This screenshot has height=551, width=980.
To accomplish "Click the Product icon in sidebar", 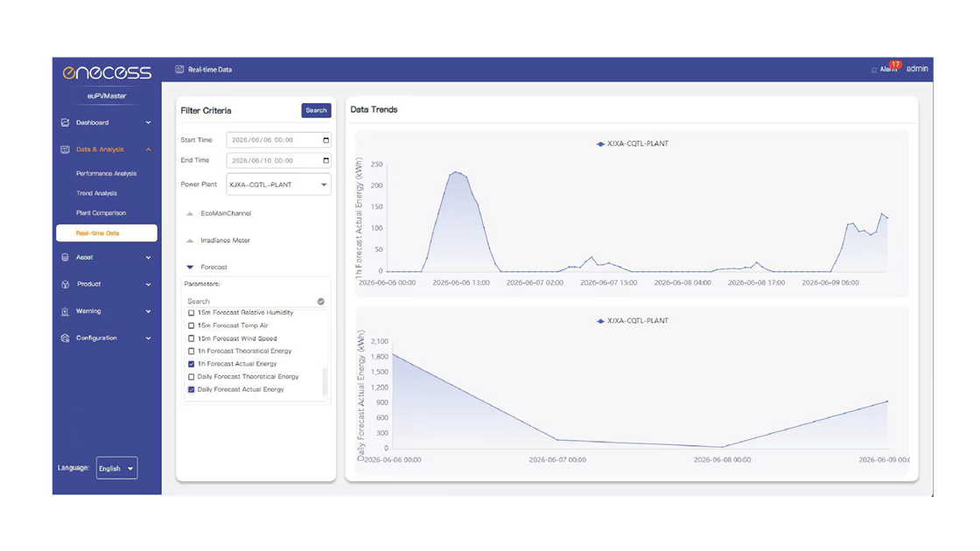I will tap(65, 284).
